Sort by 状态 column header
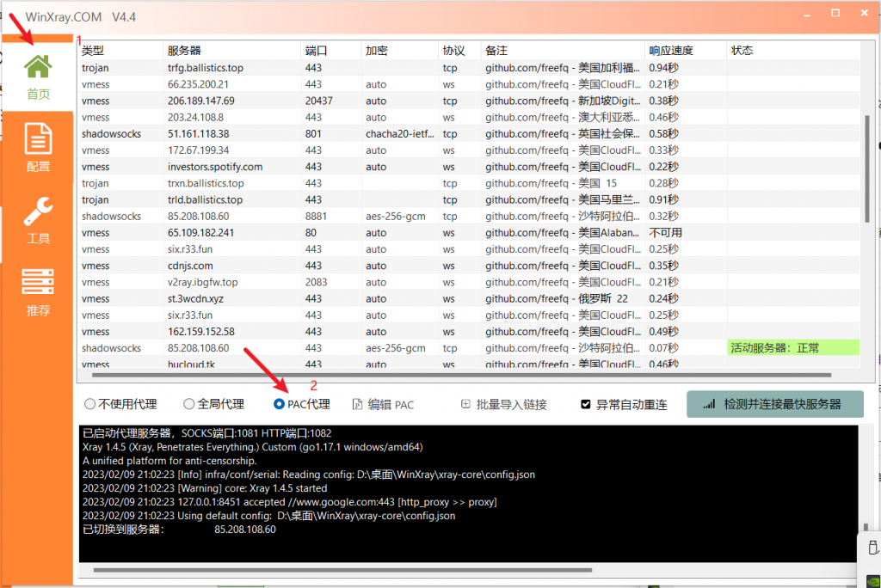Image resolution: width=881 pixels, height=588 pixels. [792, 51]
